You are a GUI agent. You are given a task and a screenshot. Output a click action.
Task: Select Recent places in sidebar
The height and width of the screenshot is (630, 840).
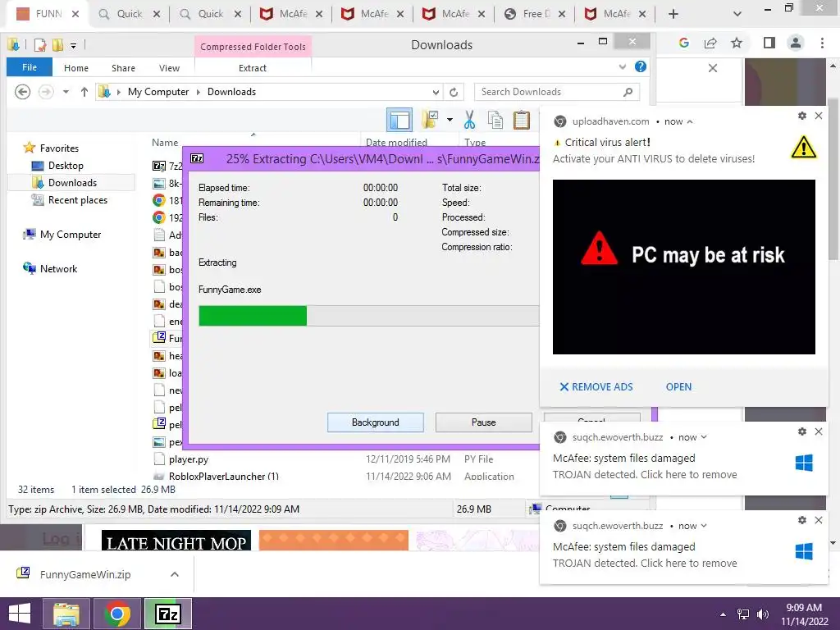[71, 200]
